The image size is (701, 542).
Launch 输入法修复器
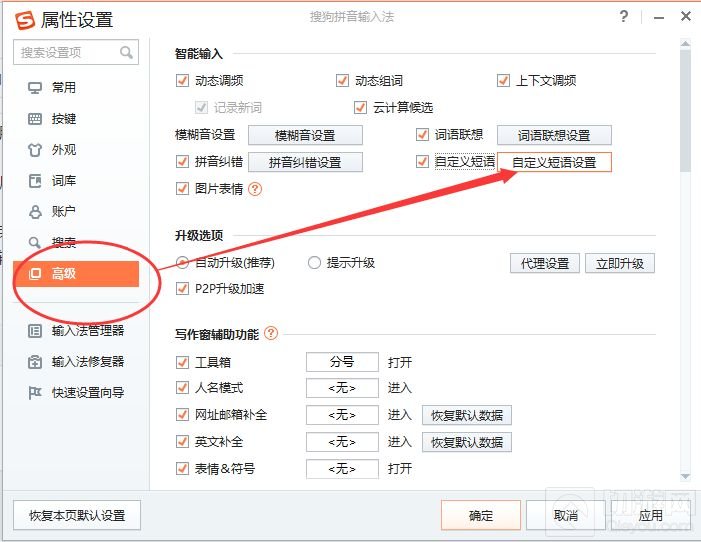pos(76,362)
